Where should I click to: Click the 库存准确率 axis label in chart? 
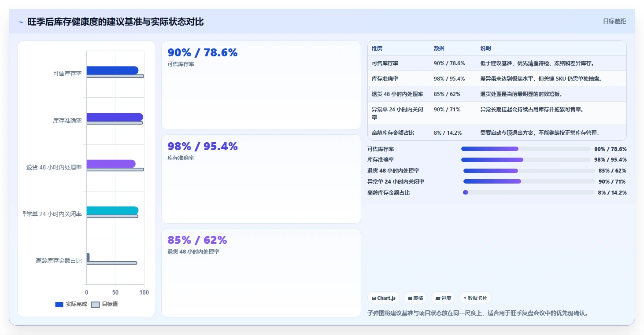67,120
